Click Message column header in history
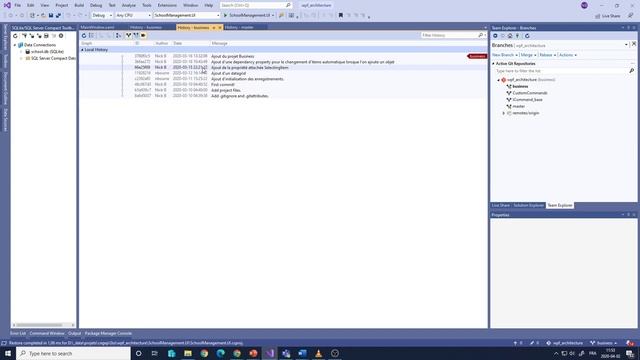 pyautogui.click(x=219, y=43)
